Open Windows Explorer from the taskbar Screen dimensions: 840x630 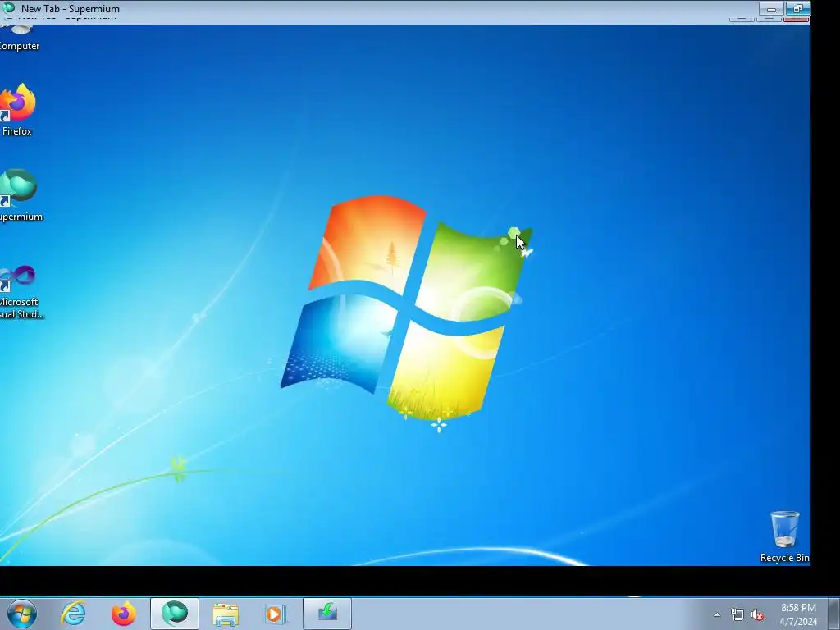pos(226,614)
